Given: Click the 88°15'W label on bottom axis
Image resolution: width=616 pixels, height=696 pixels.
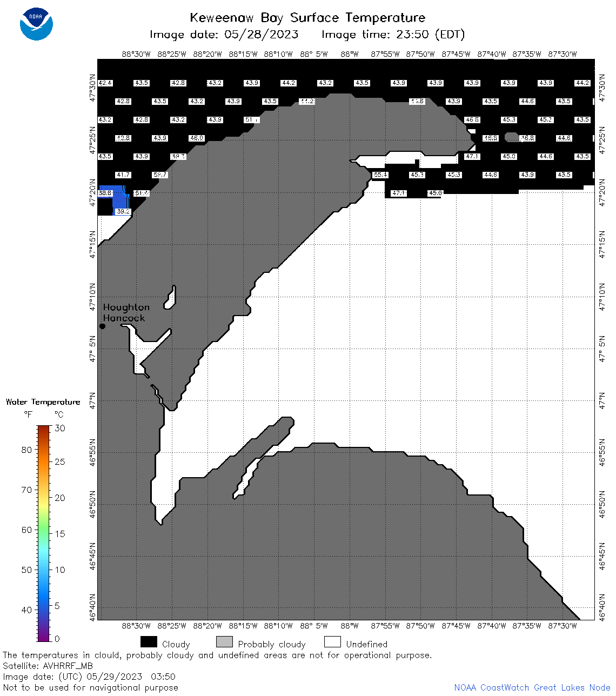Looking at the screenshot, I should [x=243, y=626].
